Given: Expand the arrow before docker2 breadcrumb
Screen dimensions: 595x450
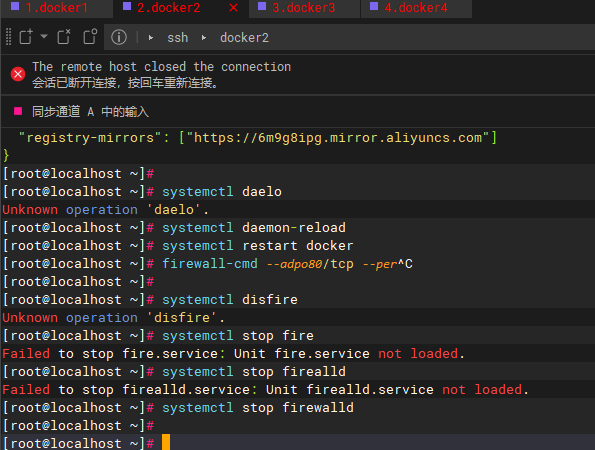Looking at the screenshot, I should (x=204, y=38).
